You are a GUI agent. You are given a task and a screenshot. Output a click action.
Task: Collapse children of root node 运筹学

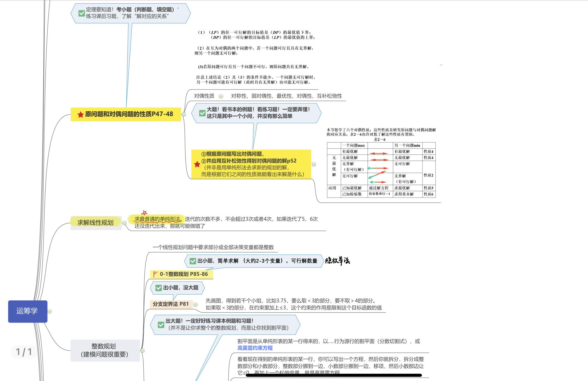(49, 312)
